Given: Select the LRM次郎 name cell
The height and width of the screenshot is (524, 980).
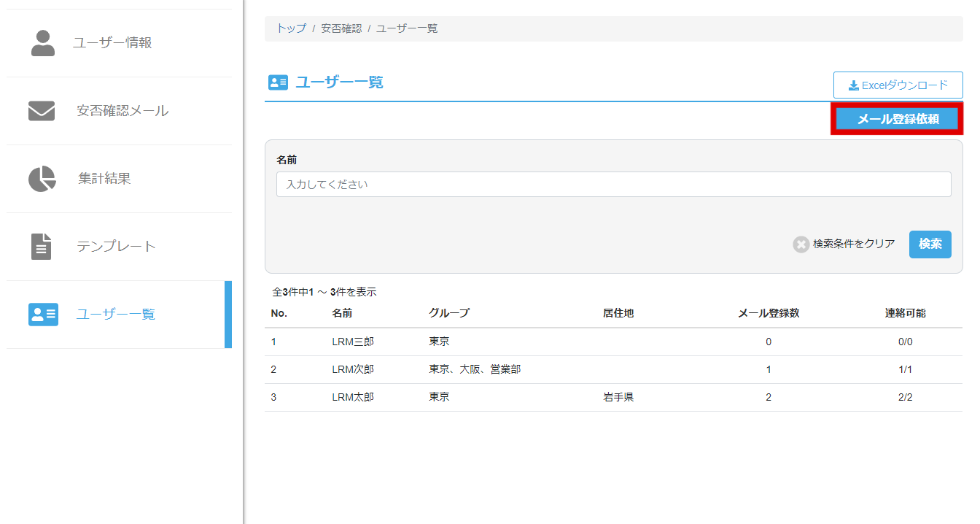Looking at the screenshot, I should tap(353, 369).
